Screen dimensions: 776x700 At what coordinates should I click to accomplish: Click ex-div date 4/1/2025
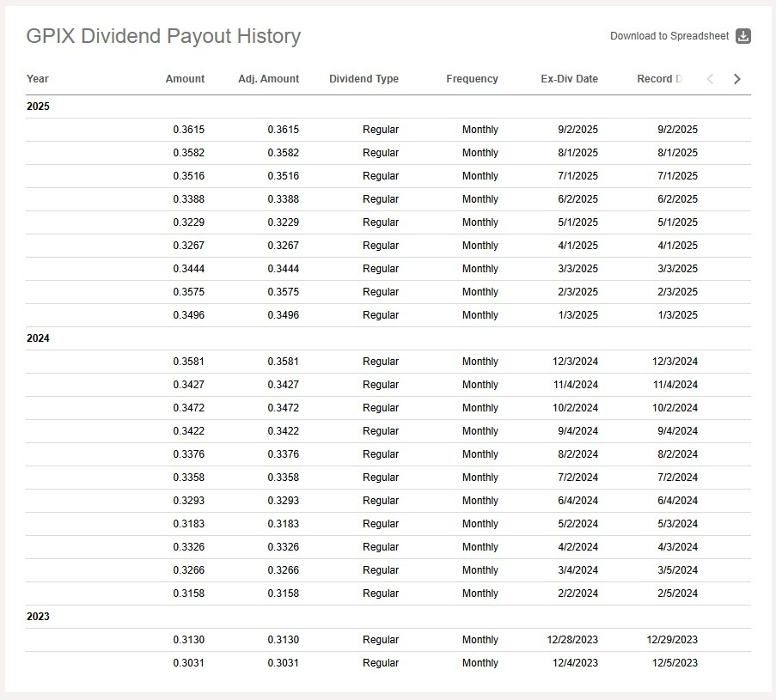tap(577, 246)
